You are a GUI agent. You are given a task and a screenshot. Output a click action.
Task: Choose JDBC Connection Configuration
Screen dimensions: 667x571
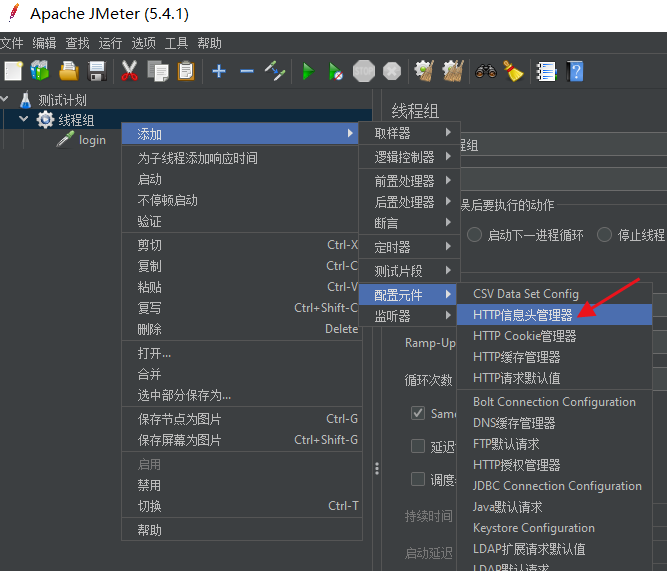pyautogui.click(x=555, y=485)
